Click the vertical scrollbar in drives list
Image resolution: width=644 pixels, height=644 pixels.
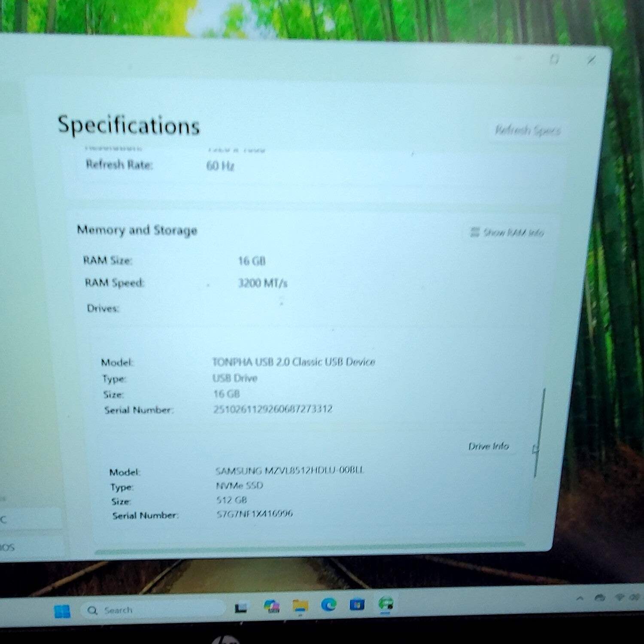coord(539,432)
